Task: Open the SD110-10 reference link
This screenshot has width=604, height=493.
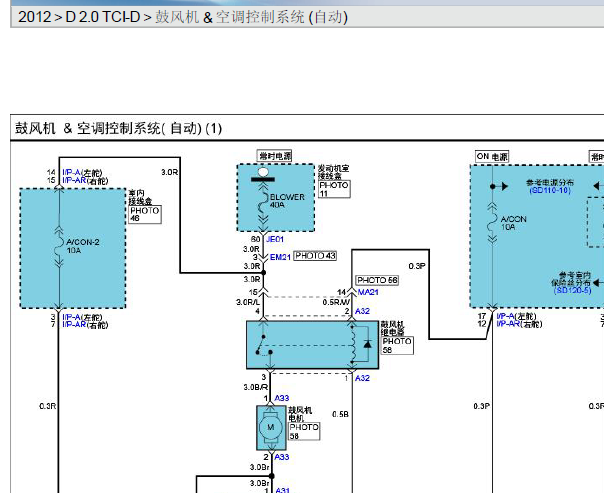Action: pos(550,190)
